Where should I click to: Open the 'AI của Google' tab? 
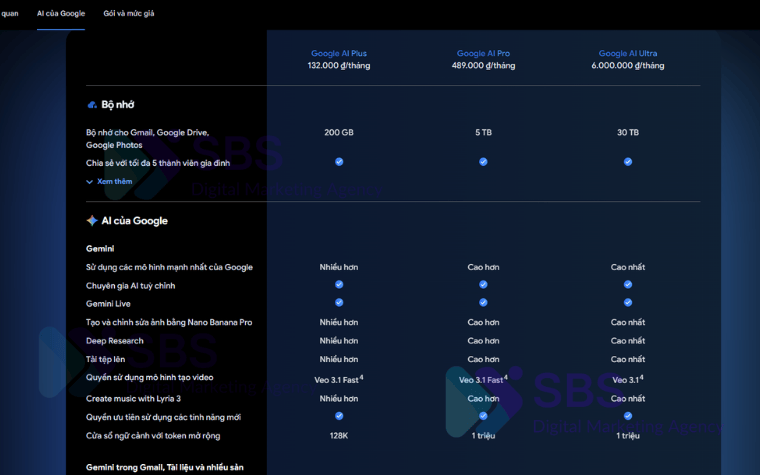point(61,14)
